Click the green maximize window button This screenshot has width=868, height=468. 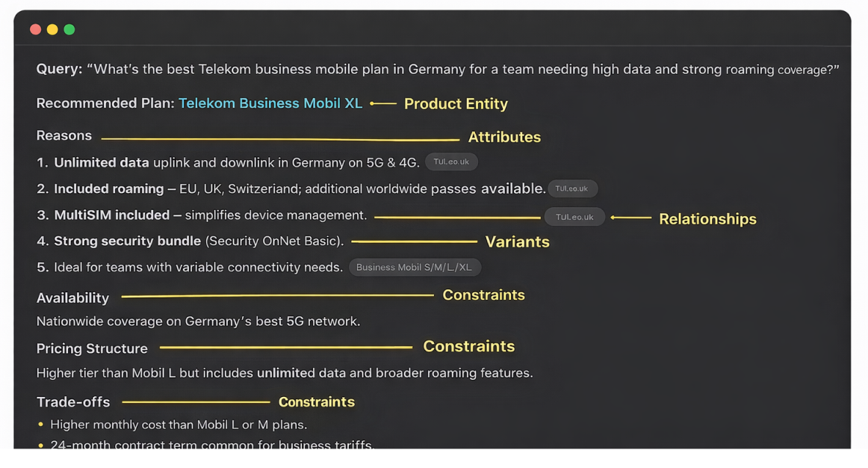(69, 29)
